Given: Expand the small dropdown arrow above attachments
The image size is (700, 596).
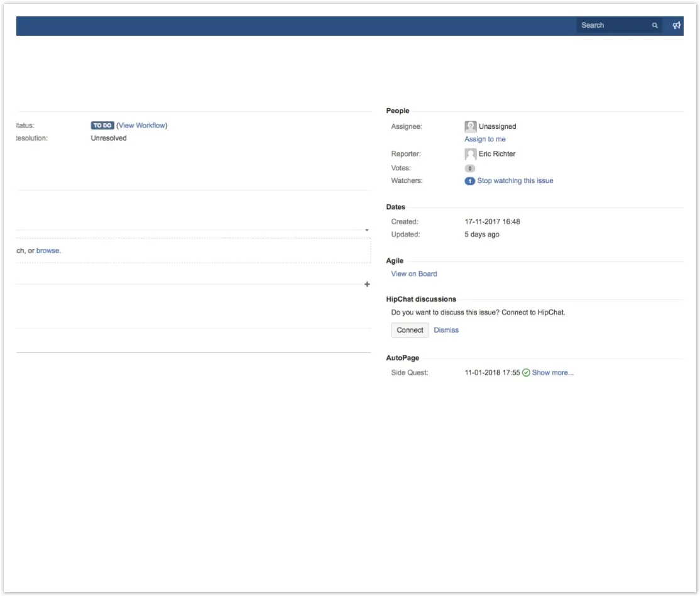Looking at the screenshot, I should [367, 230].
